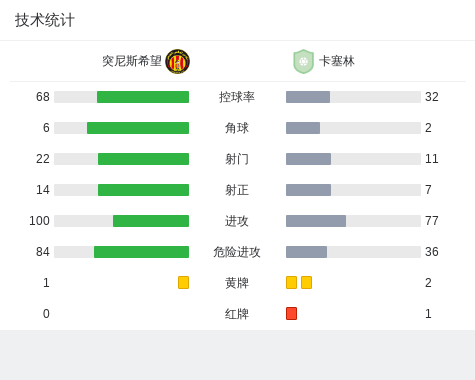Click the green shield logo of 卡塞林

click(303, 61)
